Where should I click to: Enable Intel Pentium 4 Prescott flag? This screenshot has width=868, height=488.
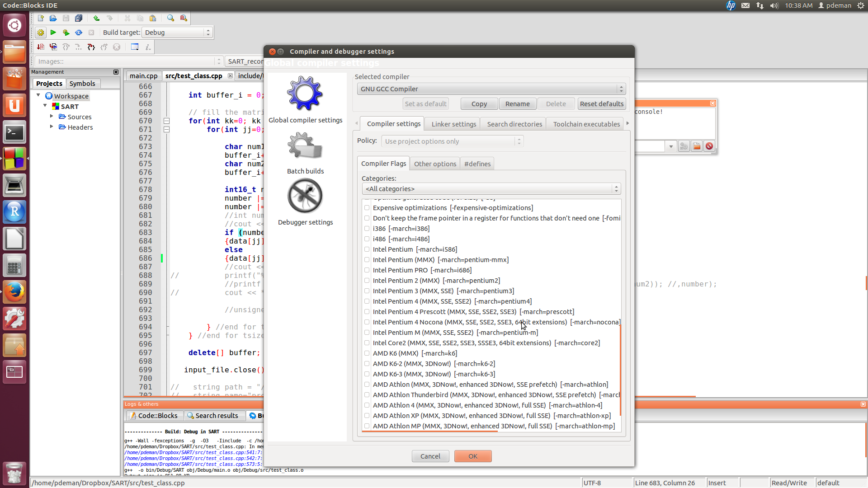[x=367, y=312]
